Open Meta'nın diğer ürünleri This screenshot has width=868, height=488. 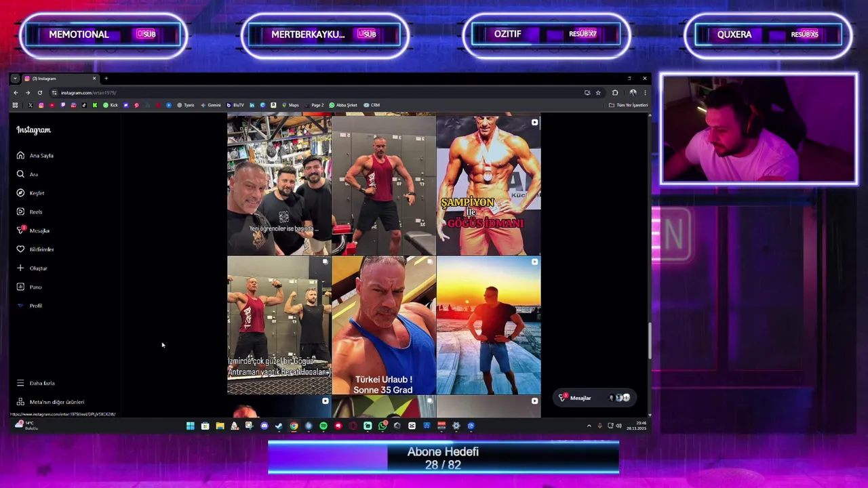click(x=51, y=402)
